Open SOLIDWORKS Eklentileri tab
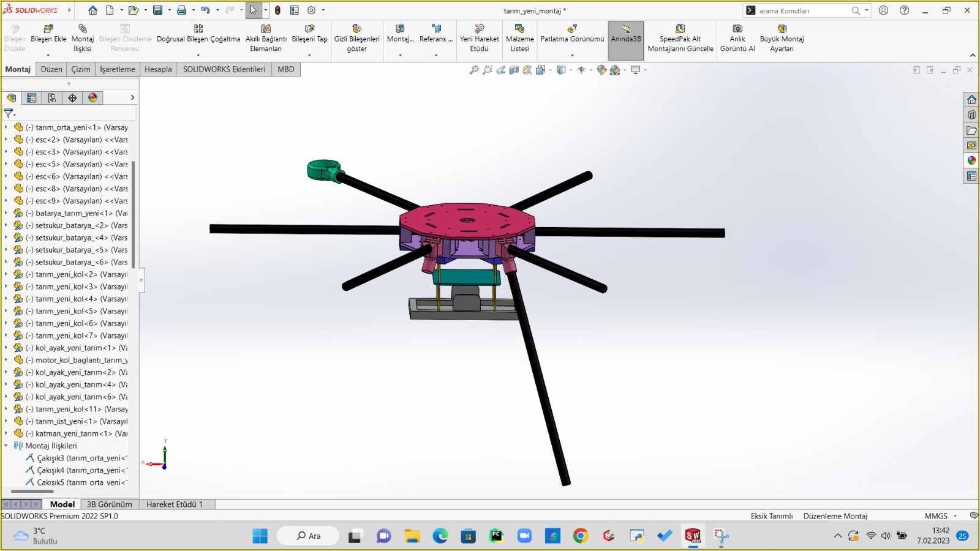This screenshot has width=980, height=551. (x=224, y=69)
